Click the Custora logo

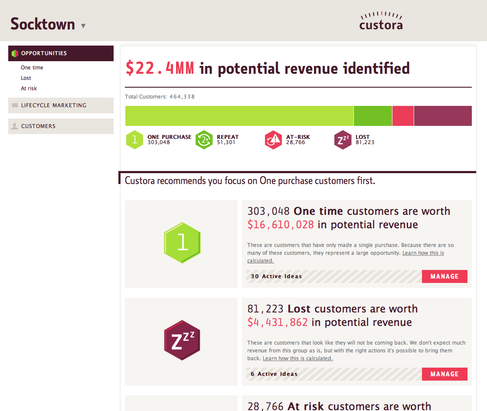[x=381, y=21]
